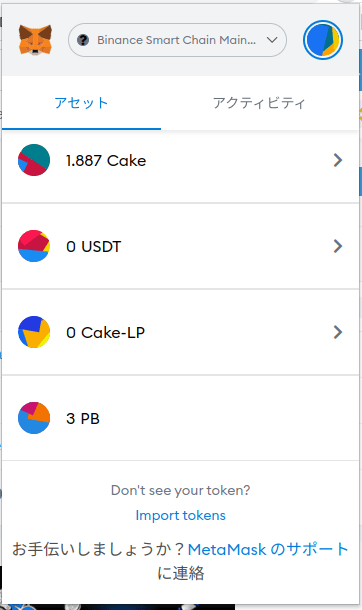The height and width of the screenshot is (610, 362).
Task: Click the question mark network icon
Action: [83, 40]
